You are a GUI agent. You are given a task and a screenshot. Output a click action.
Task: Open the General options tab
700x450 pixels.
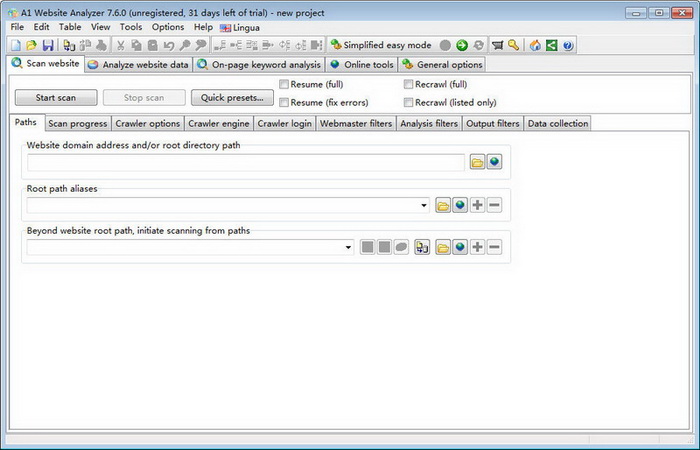[442, 65]
